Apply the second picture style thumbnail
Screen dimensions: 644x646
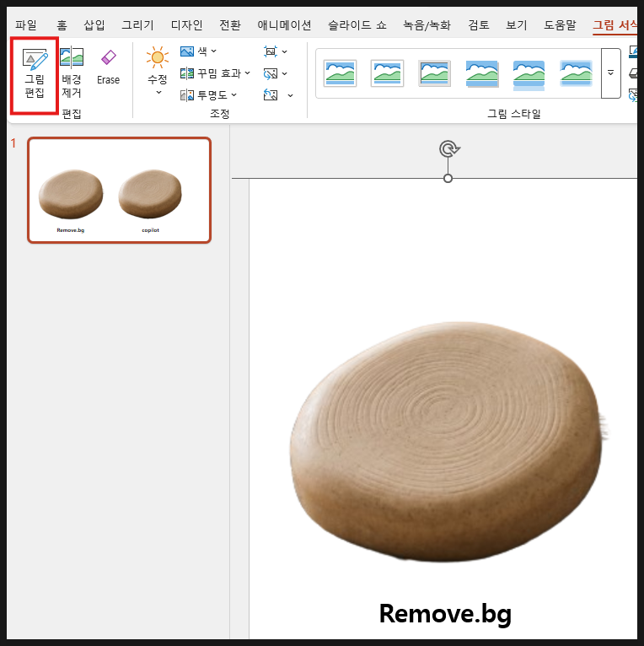[x=387, y=73]
